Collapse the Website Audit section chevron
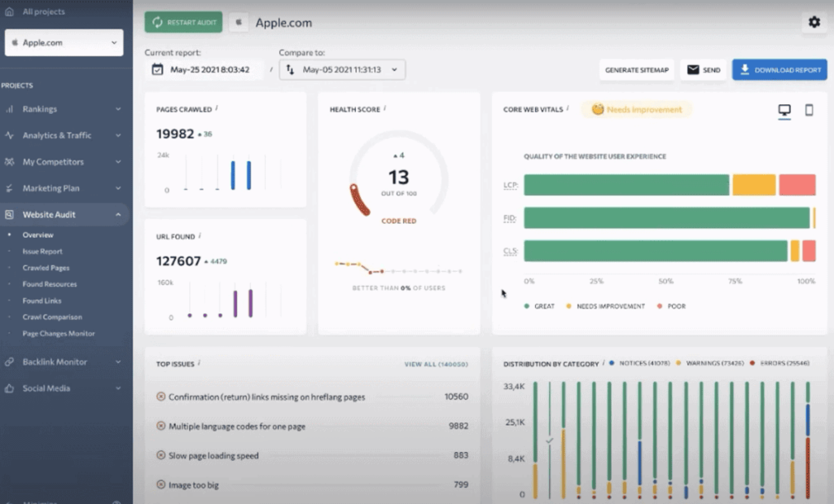Viewport: 834px width, 504px height. 118,215
